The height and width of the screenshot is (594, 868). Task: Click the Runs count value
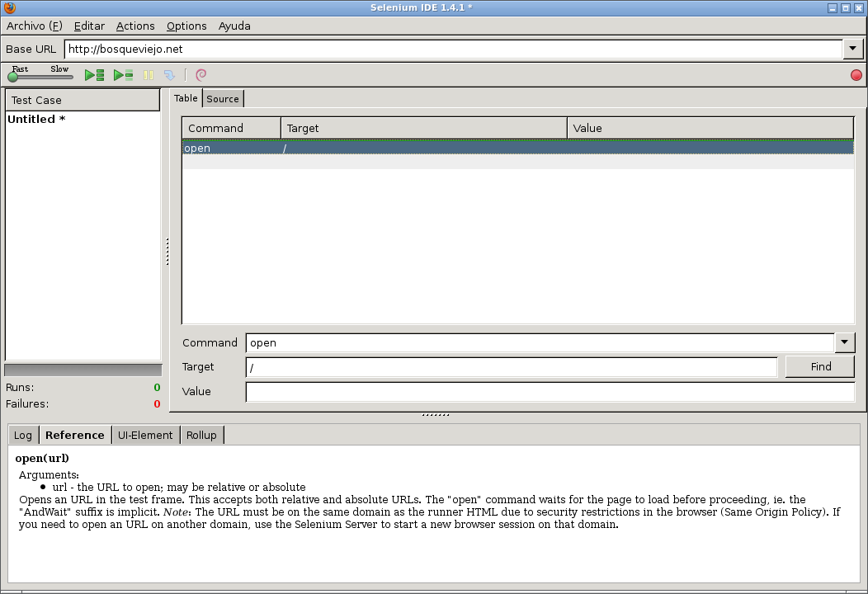coord(157,388)
